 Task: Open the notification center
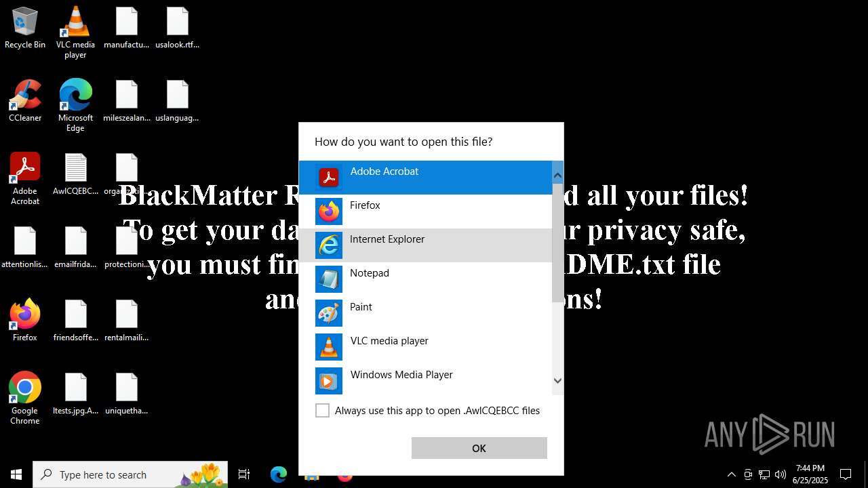[x=846, y=474]
